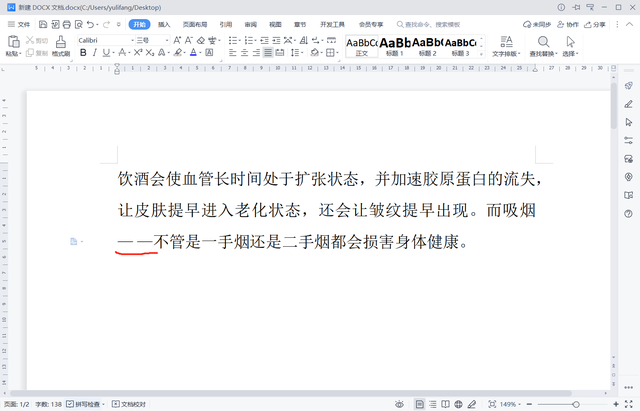
Task: Click the 未同步 sync button
Action: (x=537, y=24)
